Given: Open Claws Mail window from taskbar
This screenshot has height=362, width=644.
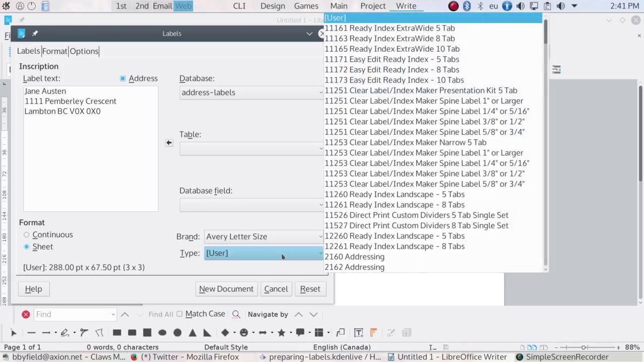Looking at the screenshot, I should point(63,357).
